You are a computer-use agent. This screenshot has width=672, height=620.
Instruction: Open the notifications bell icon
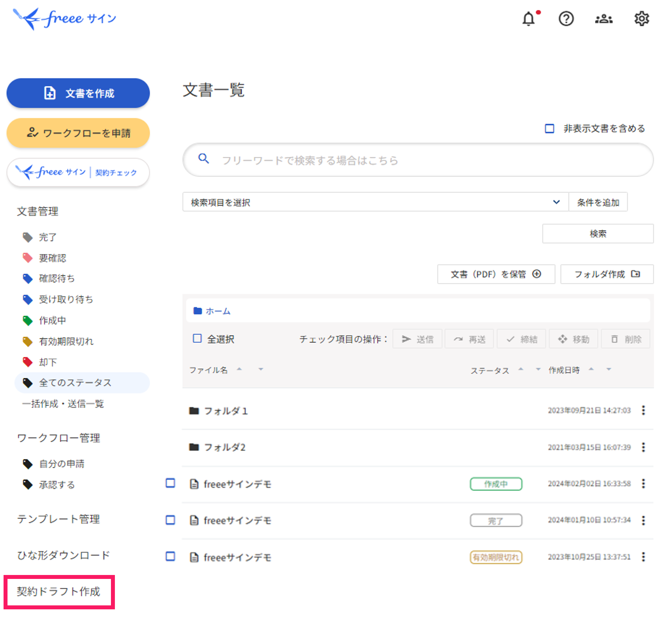[x=529, y=19]
